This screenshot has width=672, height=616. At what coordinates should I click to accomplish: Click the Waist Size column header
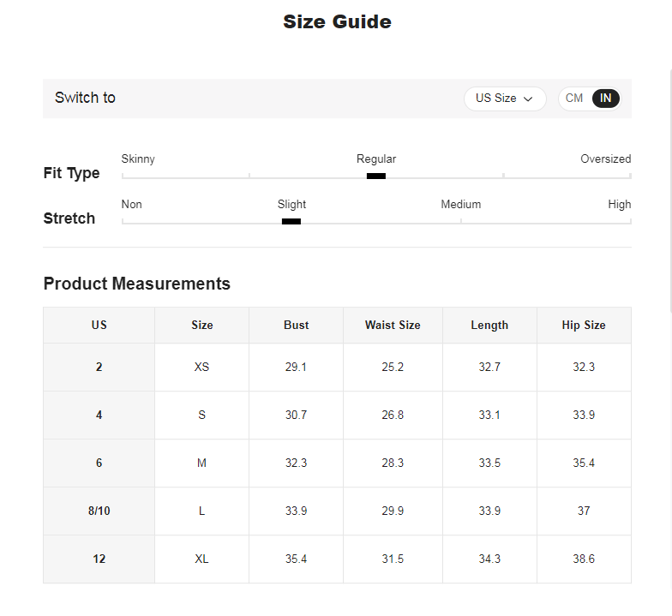(393, 326)
